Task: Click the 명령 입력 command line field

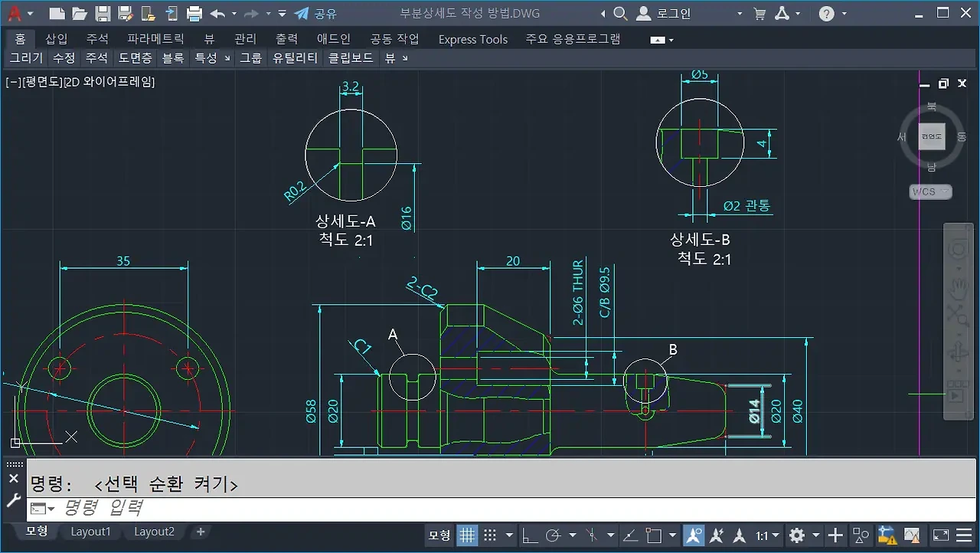Action: [x=501, y=508]
